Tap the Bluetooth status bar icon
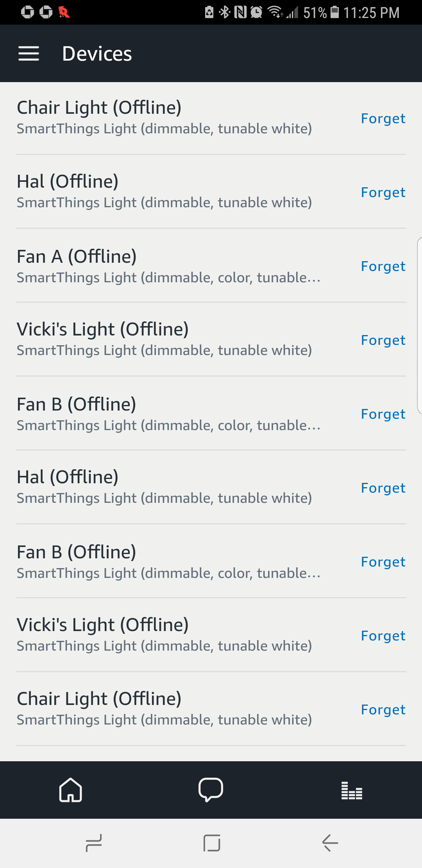 (x=225, y=13)
